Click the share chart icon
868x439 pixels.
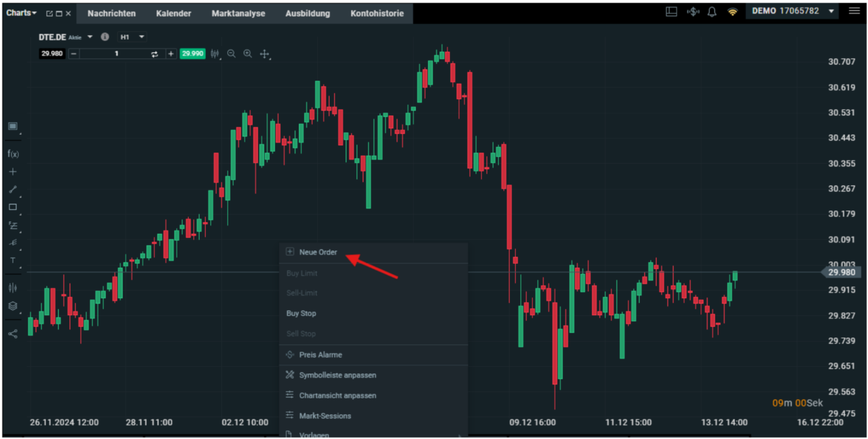pos(13,334)
